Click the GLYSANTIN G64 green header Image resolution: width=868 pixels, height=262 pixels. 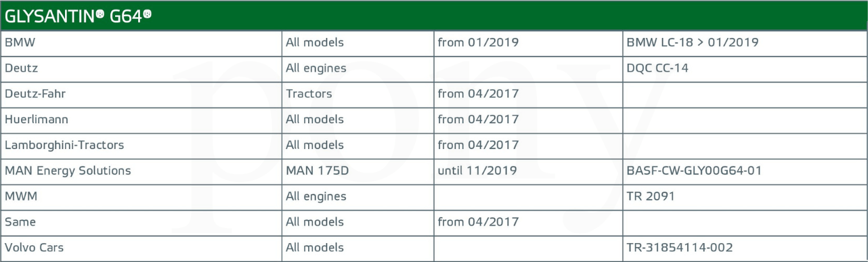tap(433, 16)
